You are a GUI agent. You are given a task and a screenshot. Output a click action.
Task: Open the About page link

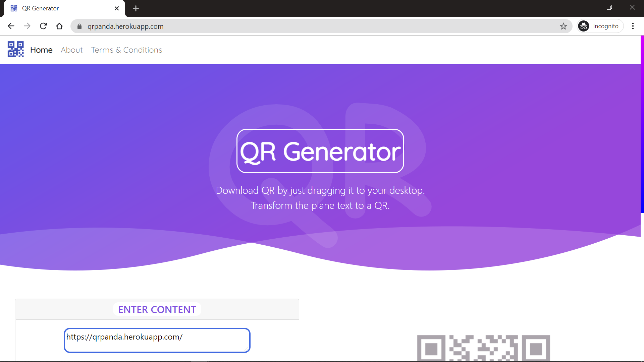(x=72, y=50)
